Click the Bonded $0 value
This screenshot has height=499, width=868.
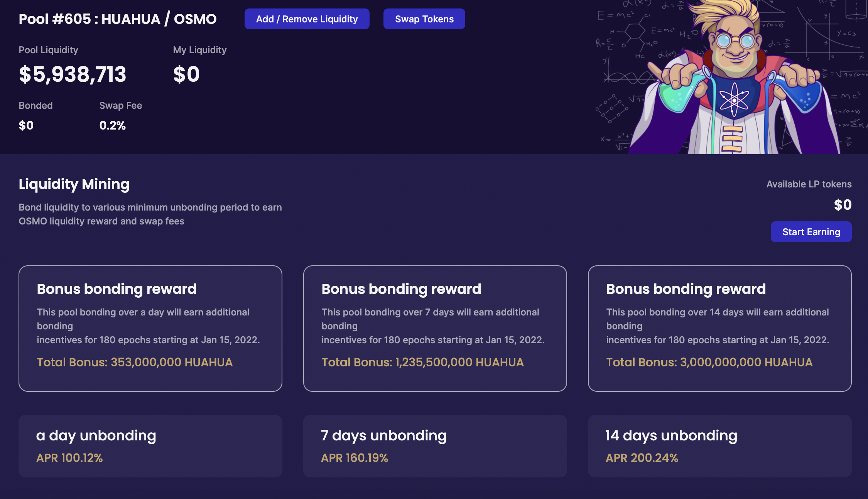click(x=26, y=125)
